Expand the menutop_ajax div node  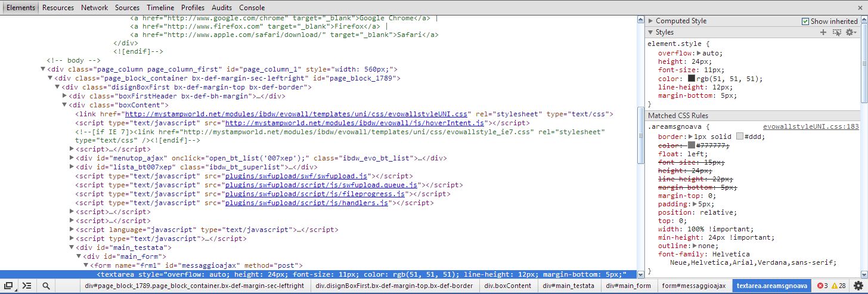coord(72,158)
